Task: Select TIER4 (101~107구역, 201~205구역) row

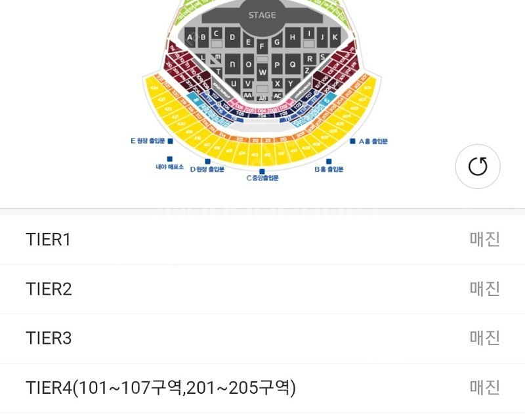Action: [x=262, y=388]
